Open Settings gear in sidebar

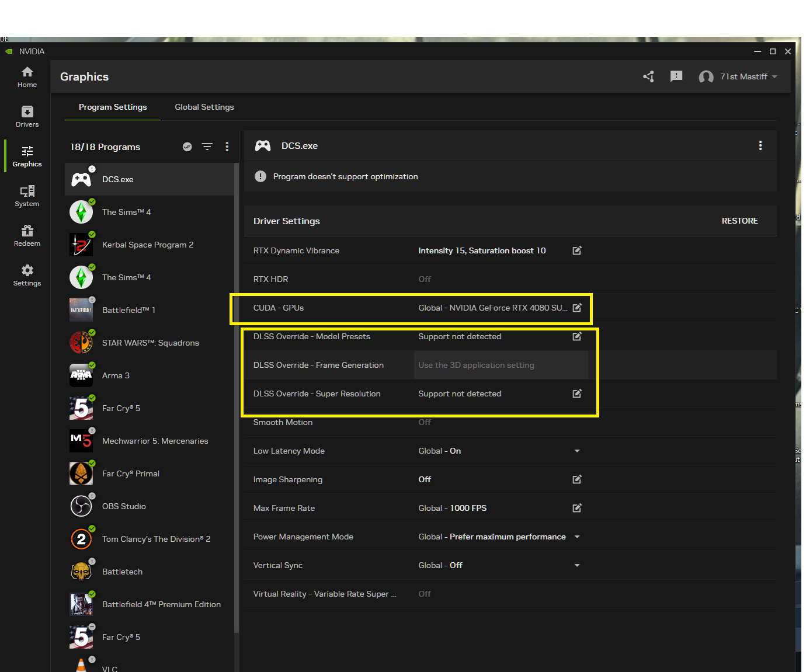(x=27, y=276)
